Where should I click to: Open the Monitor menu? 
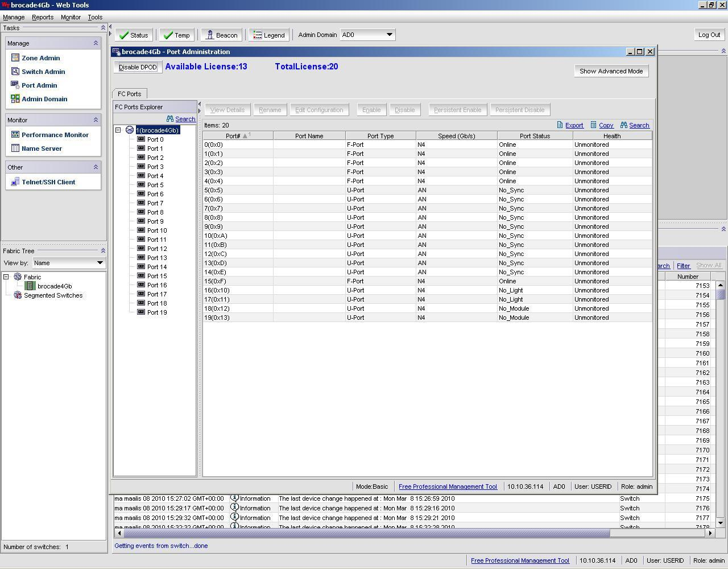71,17
